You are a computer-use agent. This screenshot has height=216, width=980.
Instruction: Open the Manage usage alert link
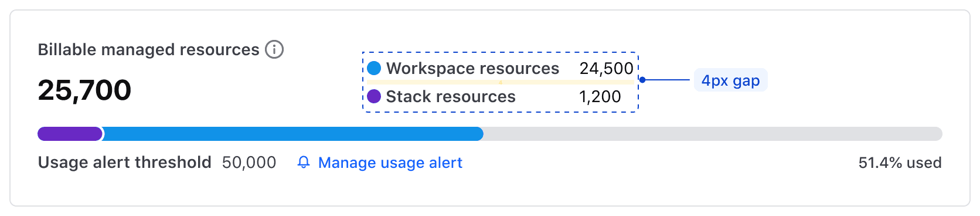tap(390, 163)
